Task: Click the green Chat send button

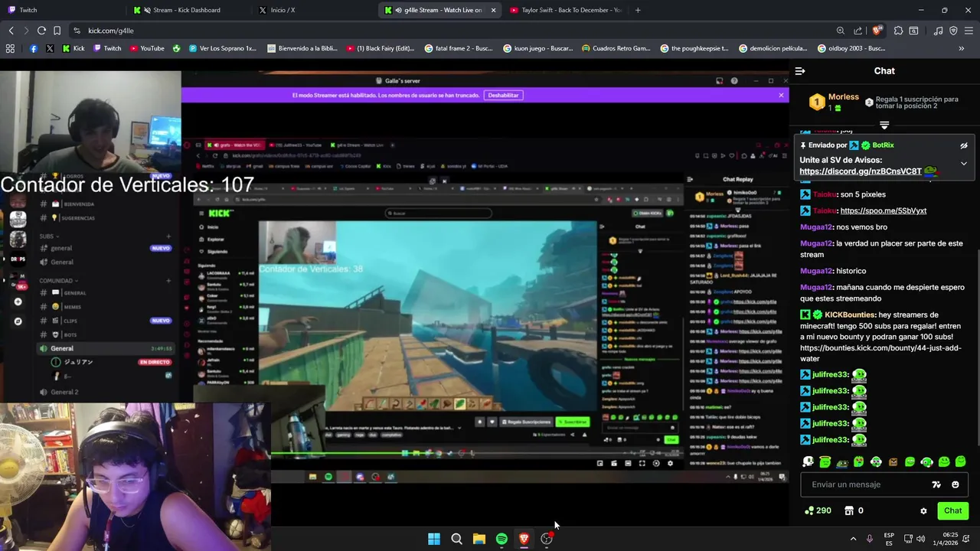Action: click(952, 510)
